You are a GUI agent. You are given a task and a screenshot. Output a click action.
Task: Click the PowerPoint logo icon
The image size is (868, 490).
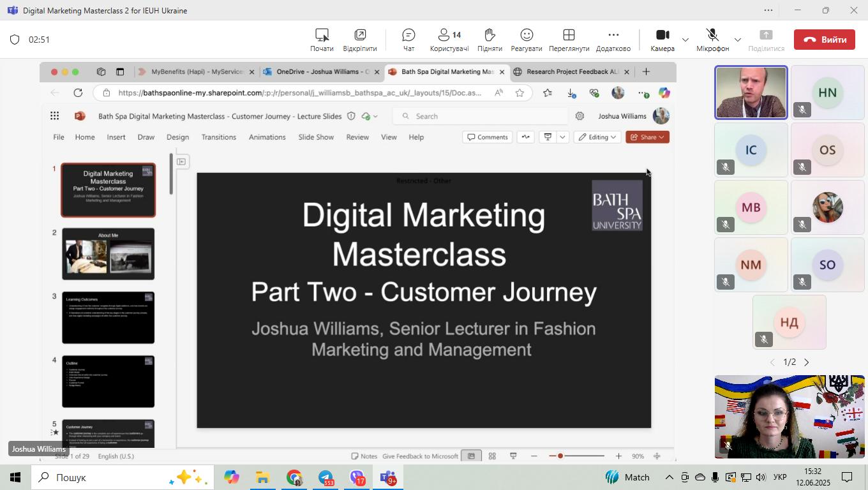(x=80, y=116)
